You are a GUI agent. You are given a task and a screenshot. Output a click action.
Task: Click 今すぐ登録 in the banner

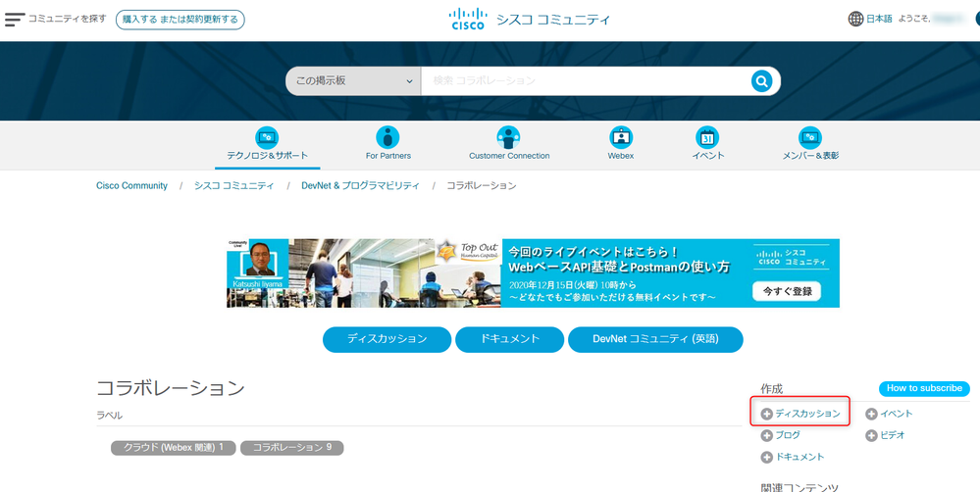pyautogui.click(x=786, y=291)
